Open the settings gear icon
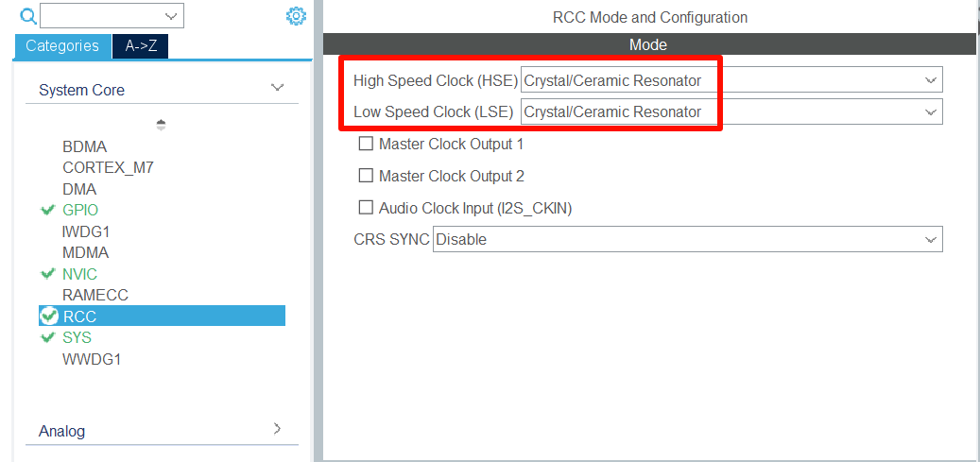The width and height of the screenshot is (980, 462). (296, 16)
